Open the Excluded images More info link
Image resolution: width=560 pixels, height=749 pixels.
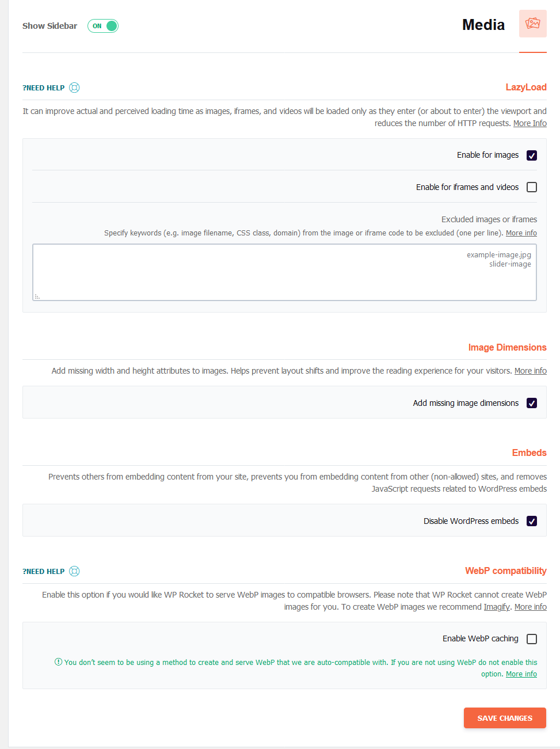coord(521,233)
